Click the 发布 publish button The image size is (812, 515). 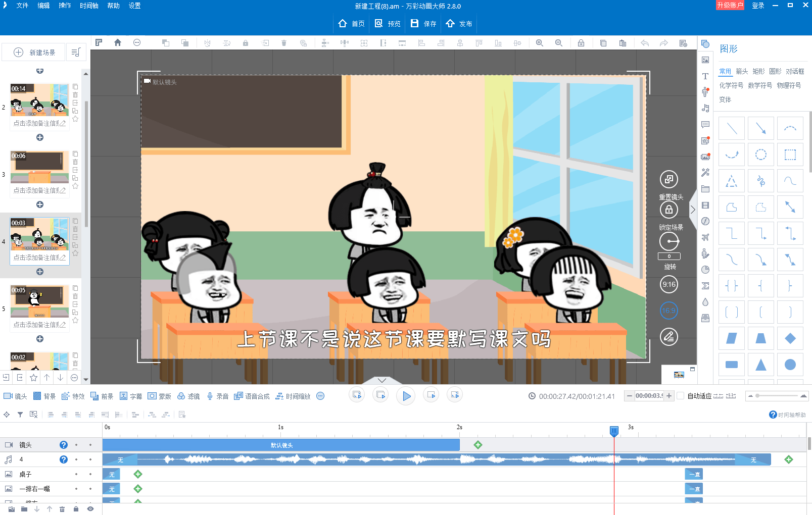(x=459, y=24)
